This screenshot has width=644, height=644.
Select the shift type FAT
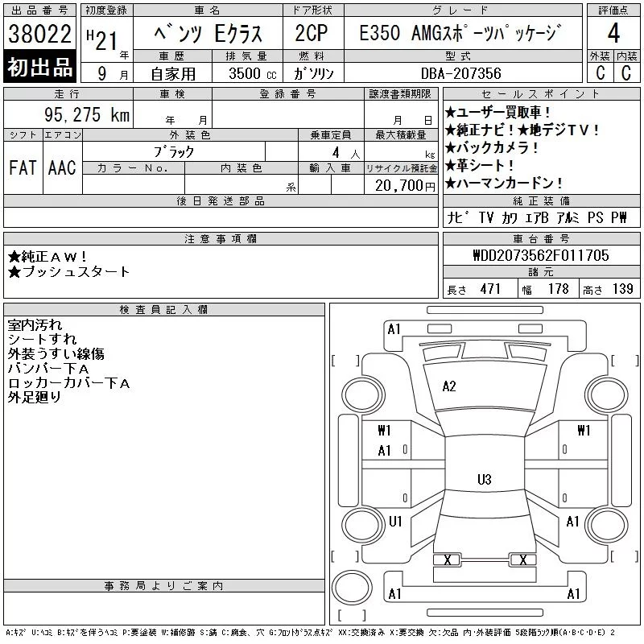pyautogui.click(x=23, y=167)
